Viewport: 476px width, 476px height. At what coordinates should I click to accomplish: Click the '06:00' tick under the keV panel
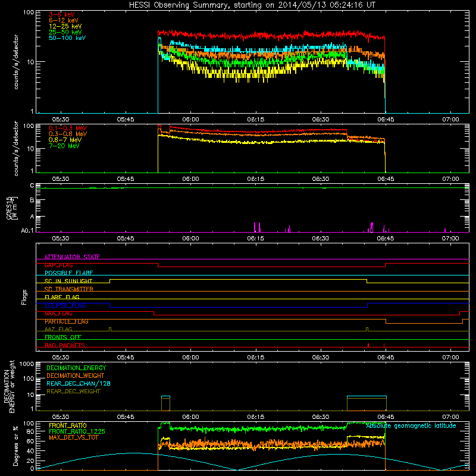coord(190,120)
